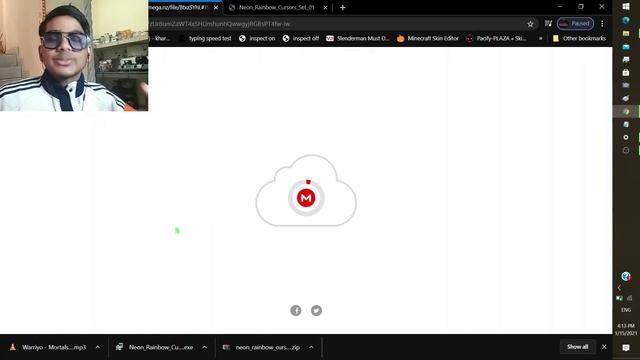This screenshot has height=360, width=640.
Task: Switch to the mega.nz file tab
Action: 180,7
